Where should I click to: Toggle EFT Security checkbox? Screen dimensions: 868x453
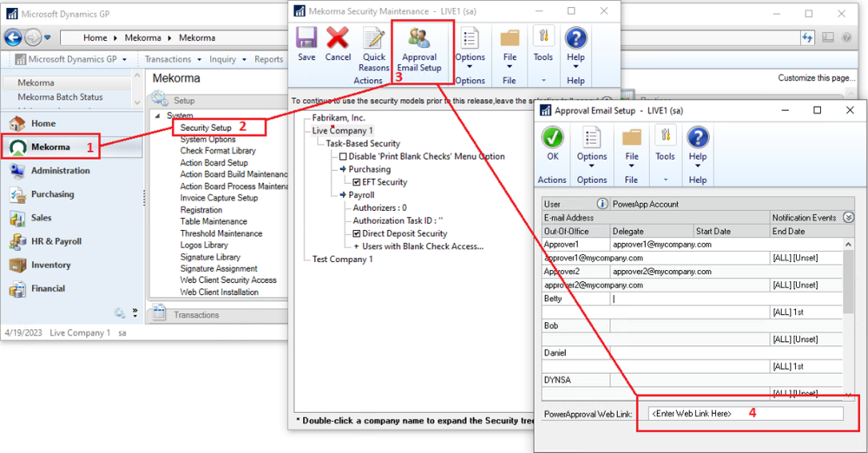(357, 182)
